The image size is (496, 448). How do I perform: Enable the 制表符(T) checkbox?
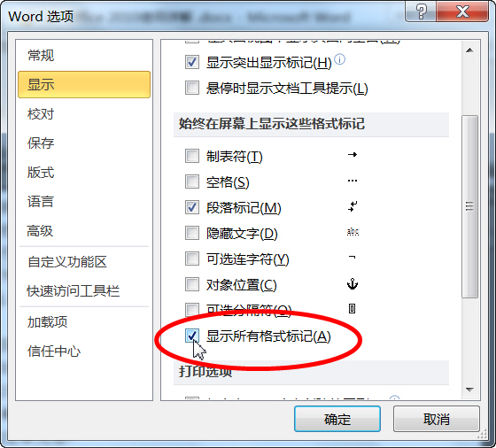pyautogui.click(x=192, y=156)
